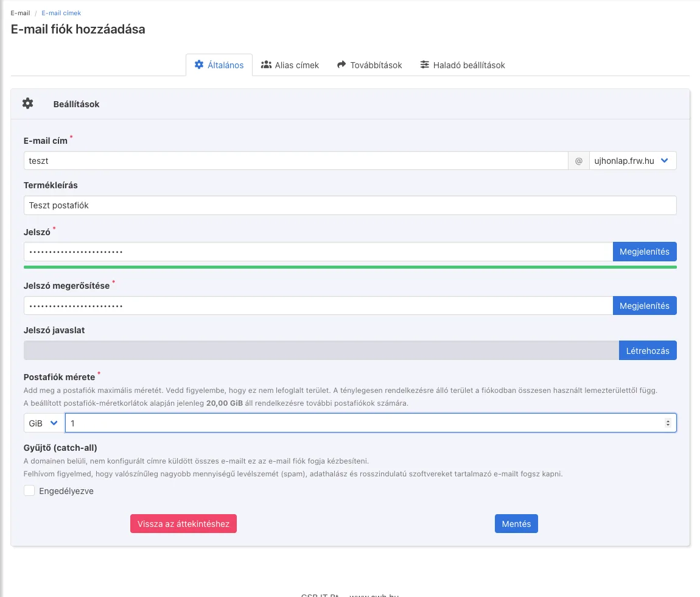Click the Jelszó javaslat label

(54, 330)
